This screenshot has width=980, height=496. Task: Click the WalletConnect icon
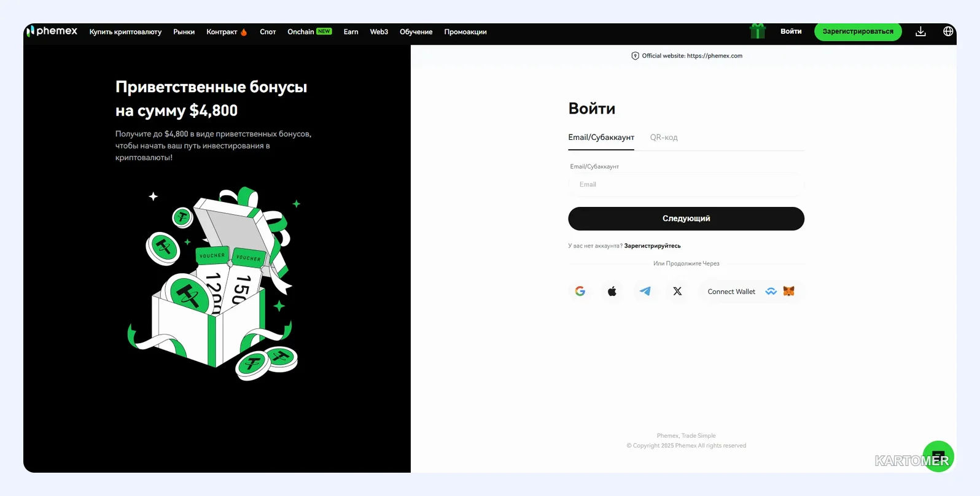[771, 292]
